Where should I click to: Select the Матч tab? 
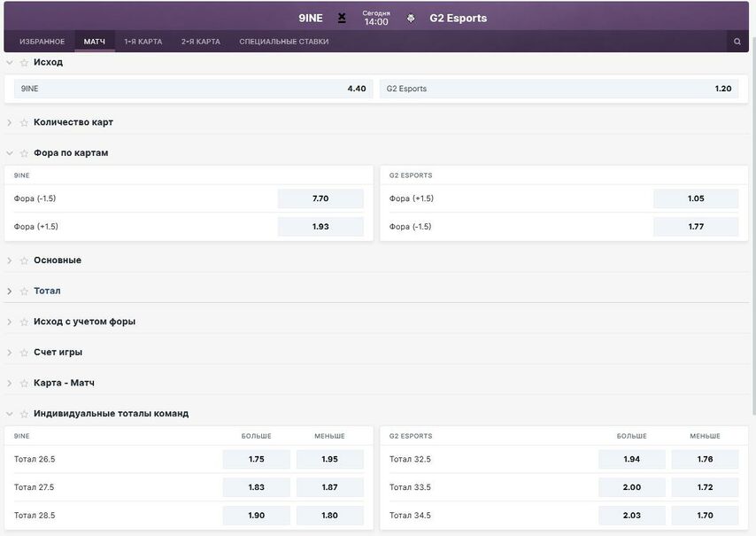pos(95,42)
